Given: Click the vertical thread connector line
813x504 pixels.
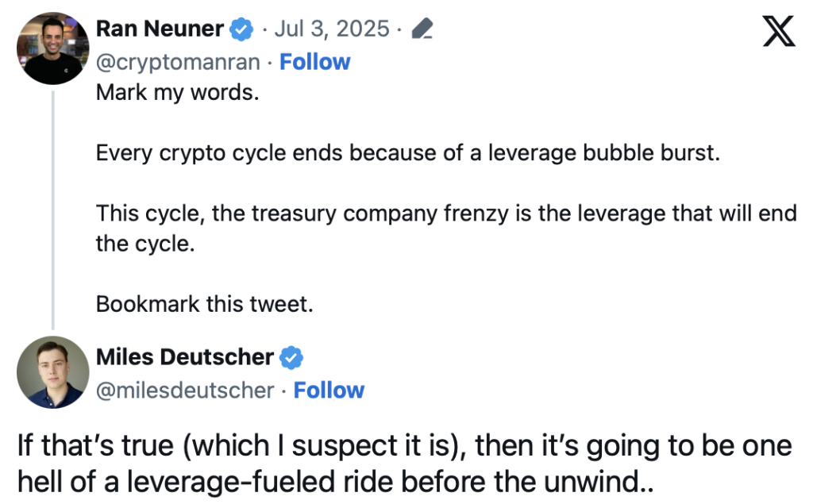Looking at the screenshot, I should (53, 210).
